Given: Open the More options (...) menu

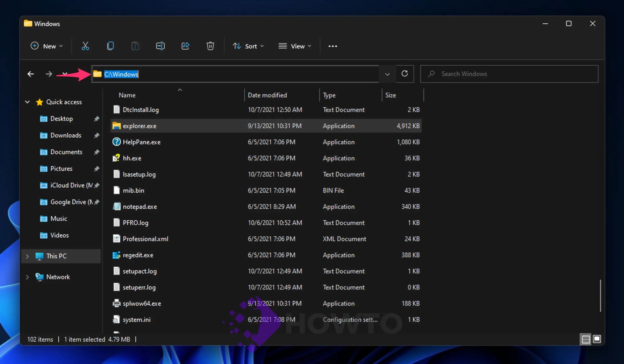Looking at the screenshot, I should tap(333, 46).
